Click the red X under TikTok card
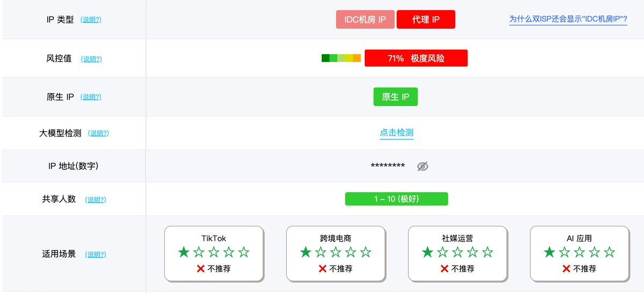 click(200, 269)
